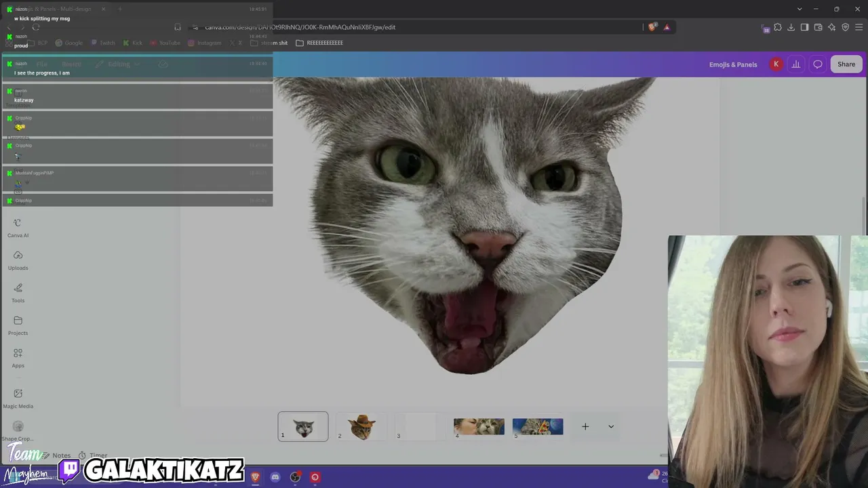
Task: Click the K profile avatar
Action: click(776, 64)
